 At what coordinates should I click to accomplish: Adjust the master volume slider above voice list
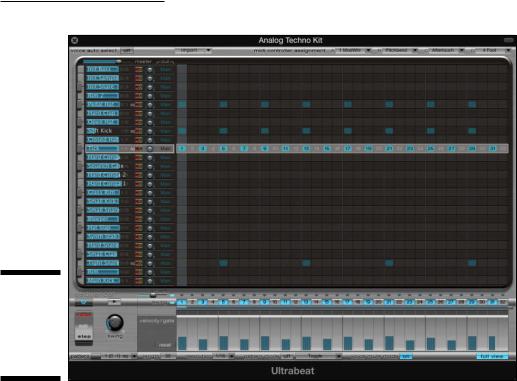point(102,62)
